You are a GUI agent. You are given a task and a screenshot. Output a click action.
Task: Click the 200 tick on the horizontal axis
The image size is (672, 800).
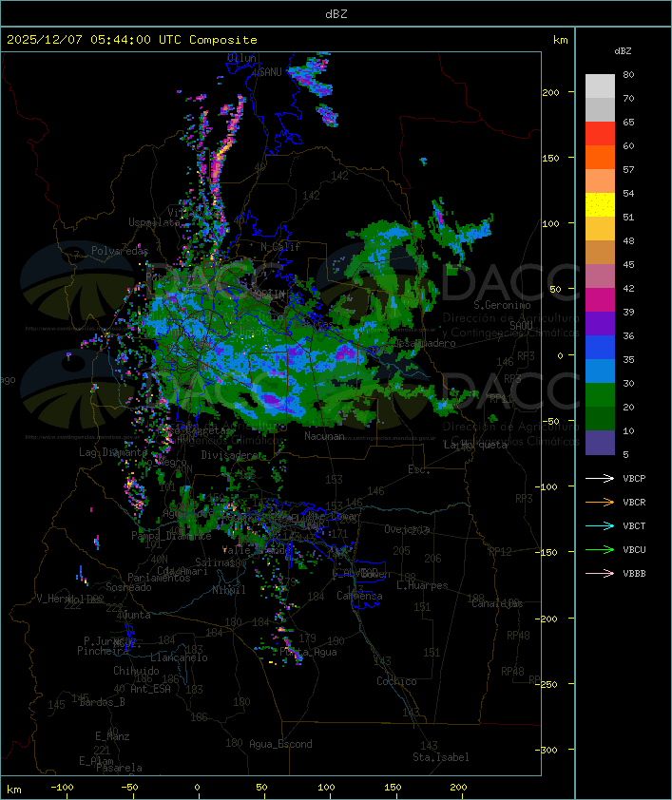tap(458, 788)
